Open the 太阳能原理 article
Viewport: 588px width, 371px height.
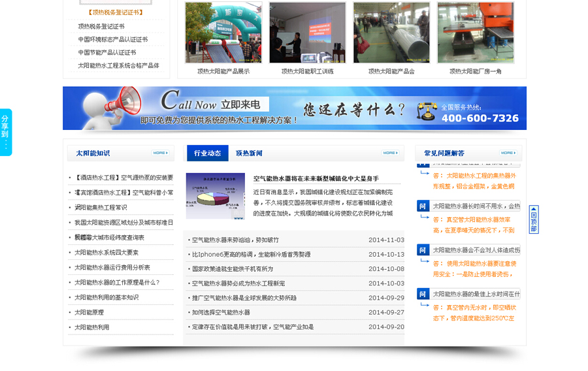pos(89,312)
